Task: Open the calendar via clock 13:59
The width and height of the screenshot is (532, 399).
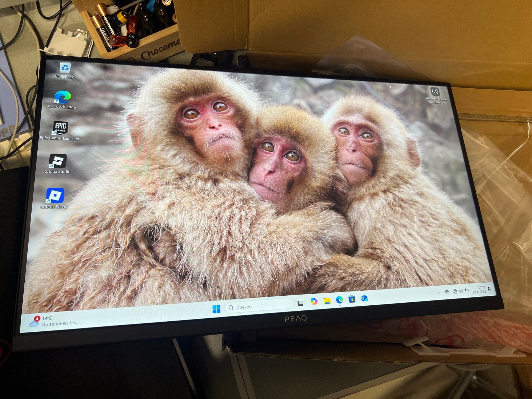Action: pos(480,290)
